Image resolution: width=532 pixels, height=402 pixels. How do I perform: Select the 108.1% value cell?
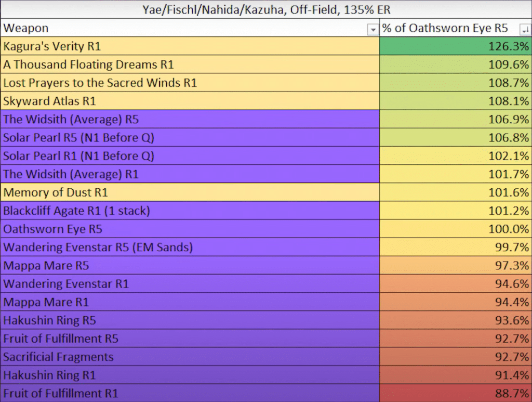click(456, 101)
